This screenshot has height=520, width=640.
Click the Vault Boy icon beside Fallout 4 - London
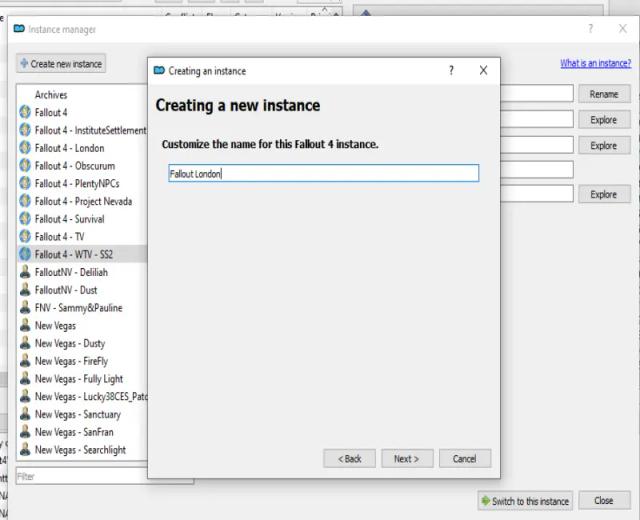(x=25, y=148)
